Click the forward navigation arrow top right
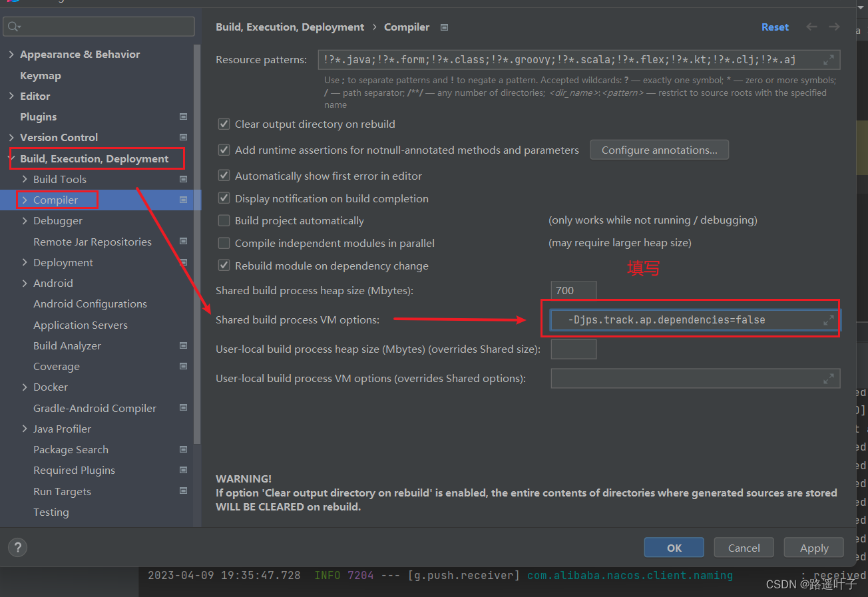This screenshot has width=868, height=597. pos(833,27)
